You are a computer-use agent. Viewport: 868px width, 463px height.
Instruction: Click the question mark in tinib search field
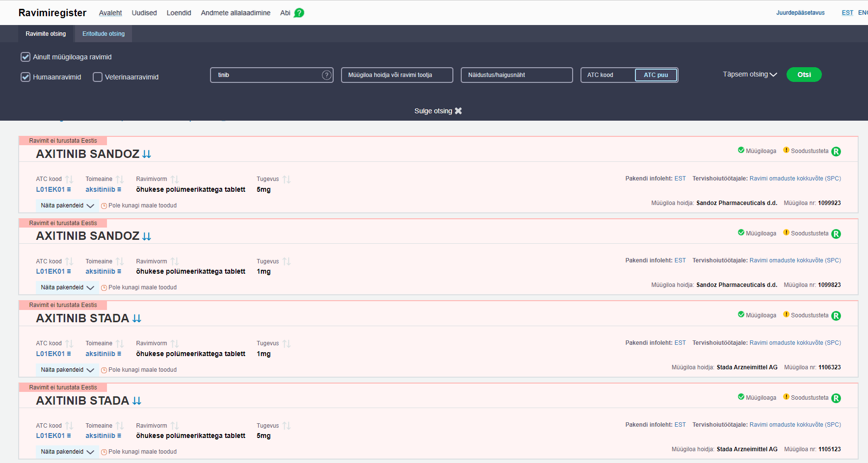327,75
